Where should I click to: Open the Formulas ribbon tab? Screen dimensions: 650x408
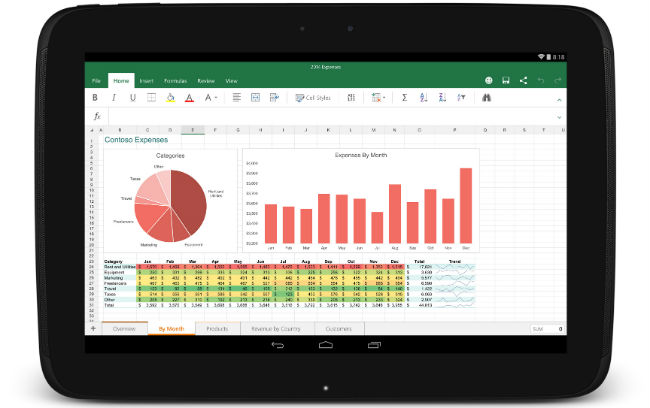tap(176, 79)
